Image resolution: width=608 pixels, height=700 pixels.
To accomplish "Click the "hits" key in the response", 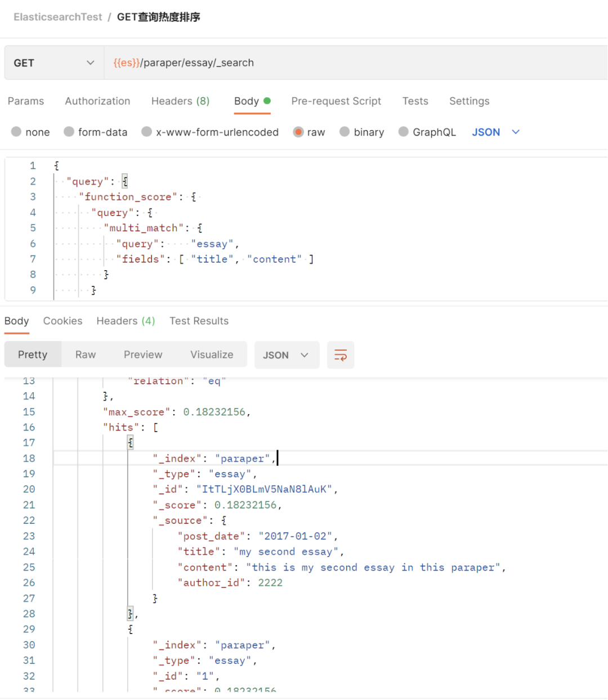I will point(121,428).
